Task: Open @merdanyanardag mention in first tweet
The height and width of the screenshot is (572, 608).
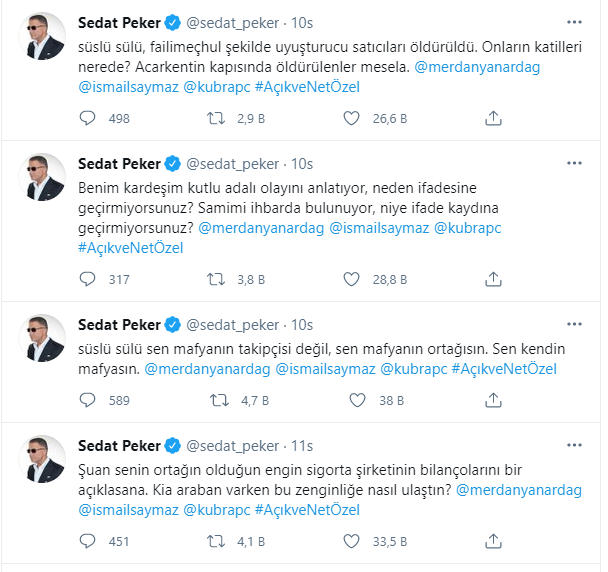Action: [x=474, y=68]
